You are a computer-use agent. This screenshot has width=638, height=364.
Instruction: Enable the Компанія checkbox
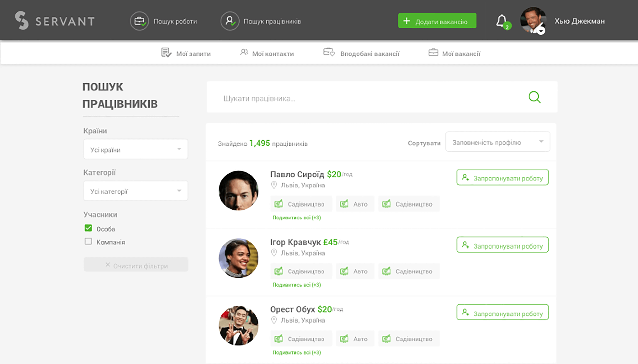pyautogui.click(x=88, y=241)
